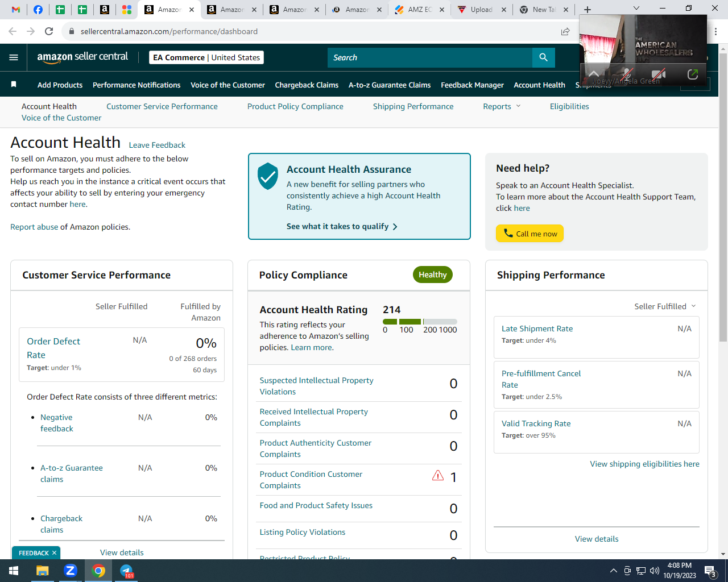Open Telegram from the taskbar
The width and height of the screenshot is (728, 582).
click(x=126, y=571)
